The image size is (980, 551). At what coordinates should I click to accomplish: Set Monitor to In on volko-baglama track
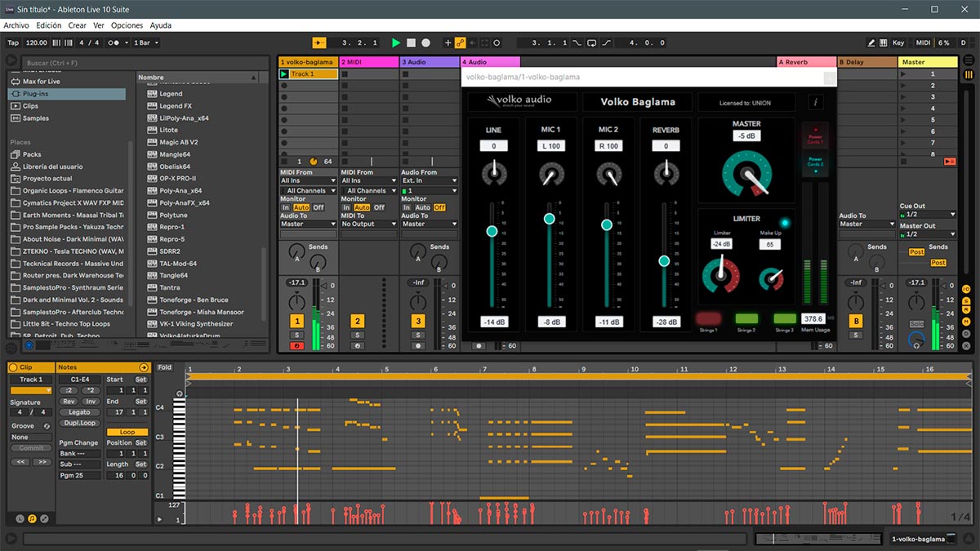(x=286, y=207)
